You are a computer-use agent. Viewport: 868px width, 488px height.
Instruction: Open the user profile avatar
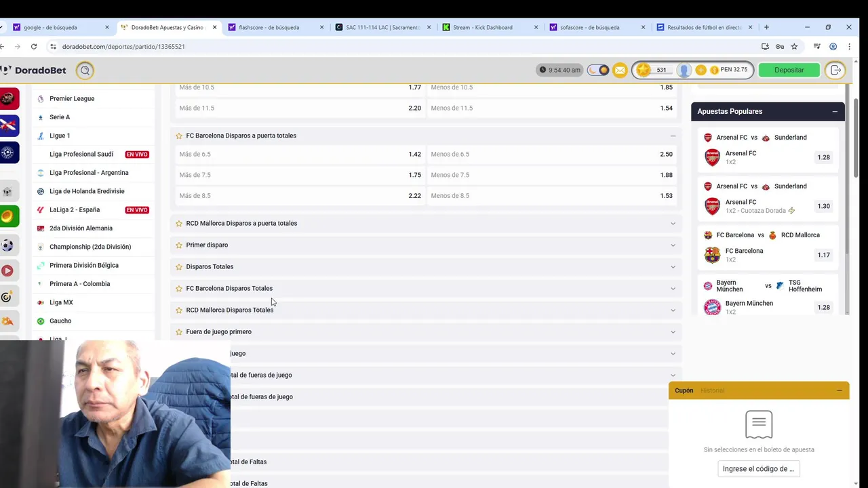click(684, 70)
